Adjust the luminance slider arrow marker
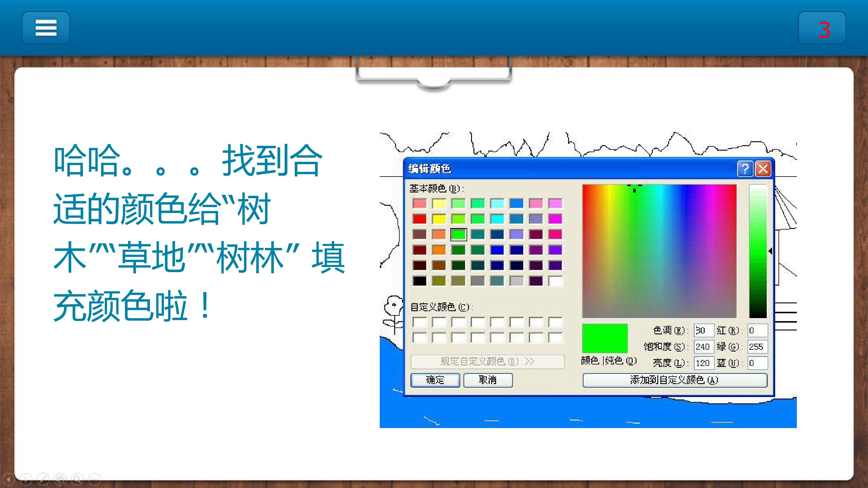The height and width of the screenshot is (488, 868). tap(770, 251)
